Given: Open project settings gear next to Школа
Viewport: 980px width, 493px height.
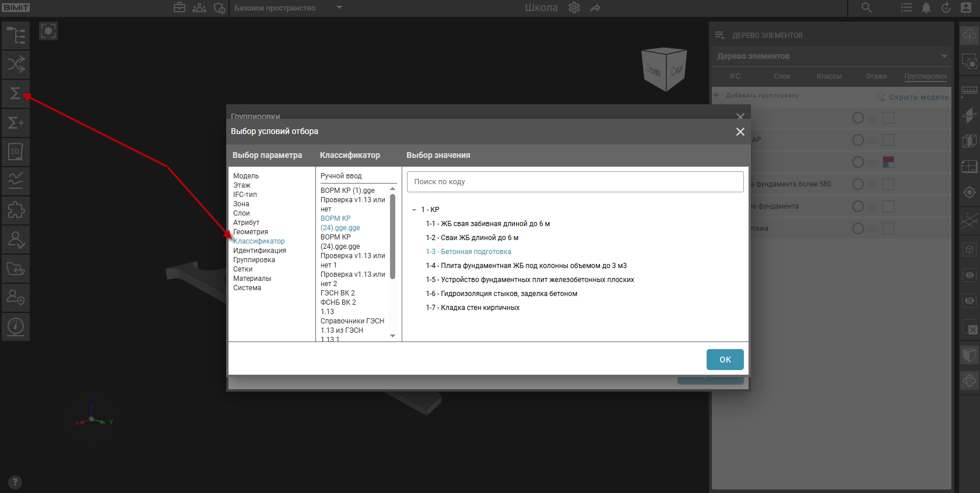Looking at the screenshot, I should pyautogui.click(x=574, y=8).
